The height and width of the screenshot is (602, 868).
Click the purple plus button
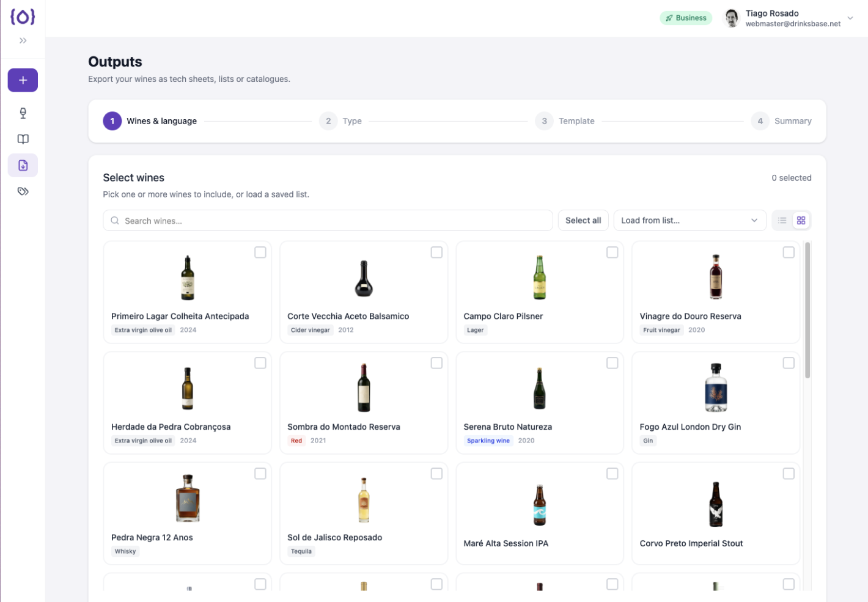tap(23, 80)
